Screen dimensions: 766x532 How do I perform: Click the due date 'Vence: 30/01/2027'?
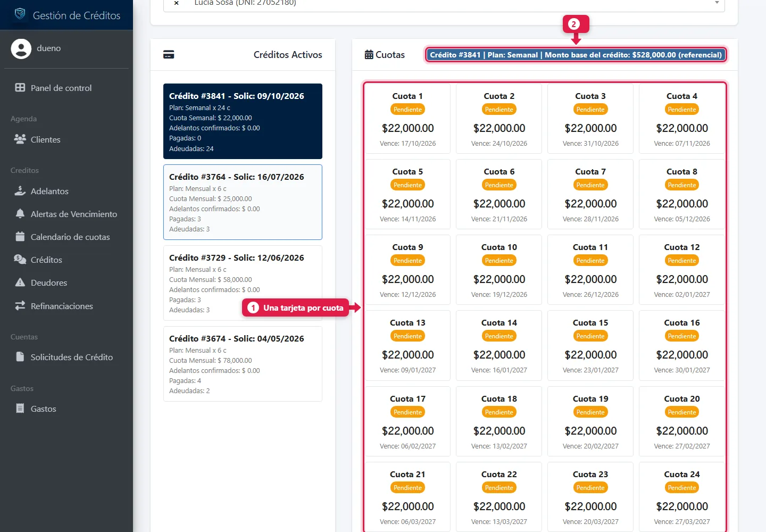click(x=682, y=370)
